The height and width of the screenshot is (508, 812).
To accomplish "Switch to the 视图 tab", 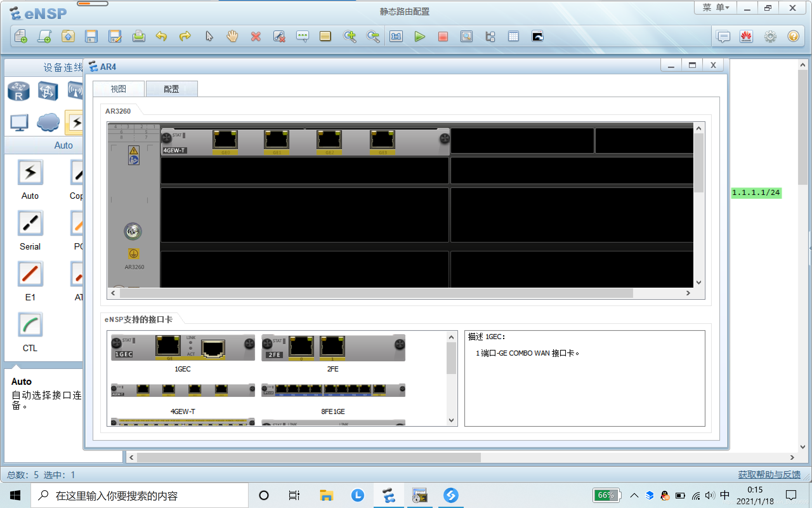I will point(118,89).
